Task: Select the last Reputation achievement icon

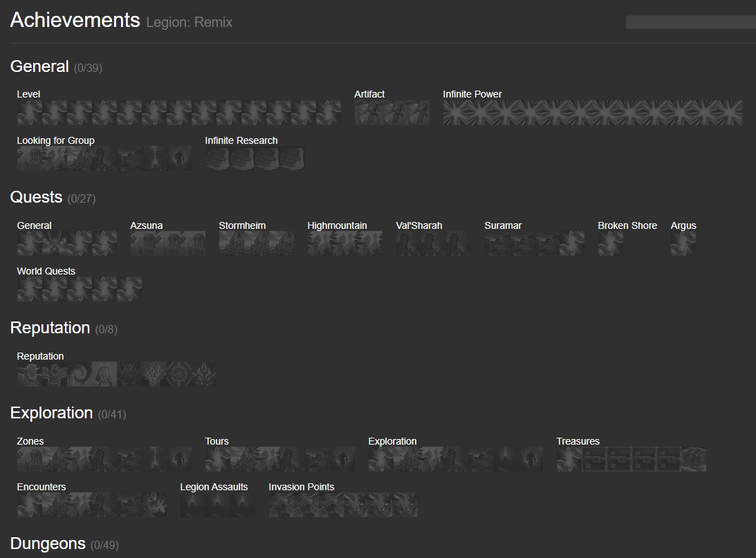Action: pos(204,374)
